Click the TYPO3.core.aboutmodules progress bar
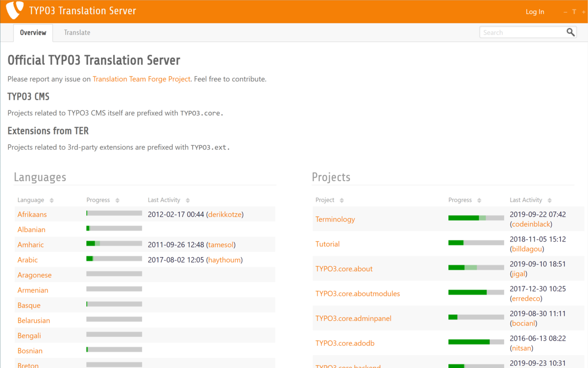Image resolution: width=588 pixels, height=368 pixels. pyautogui.click(x=476, y=292)
